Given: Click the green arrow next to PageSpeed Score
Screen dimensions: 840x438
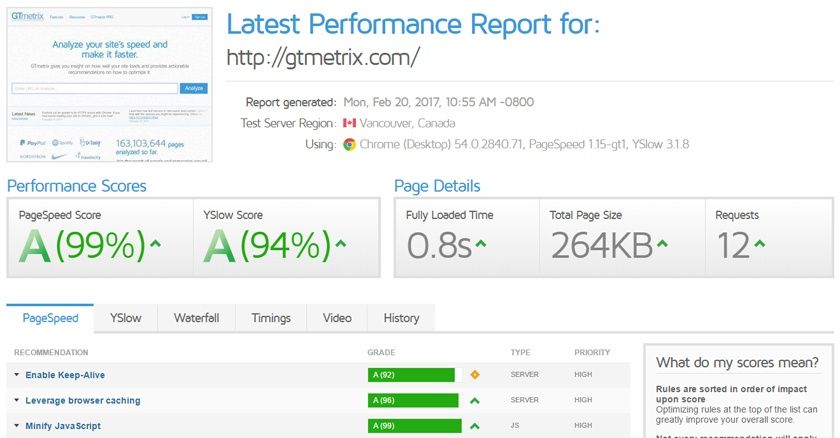Looking at the screenshot, I should pyautogui.click(x=155, y=245).
